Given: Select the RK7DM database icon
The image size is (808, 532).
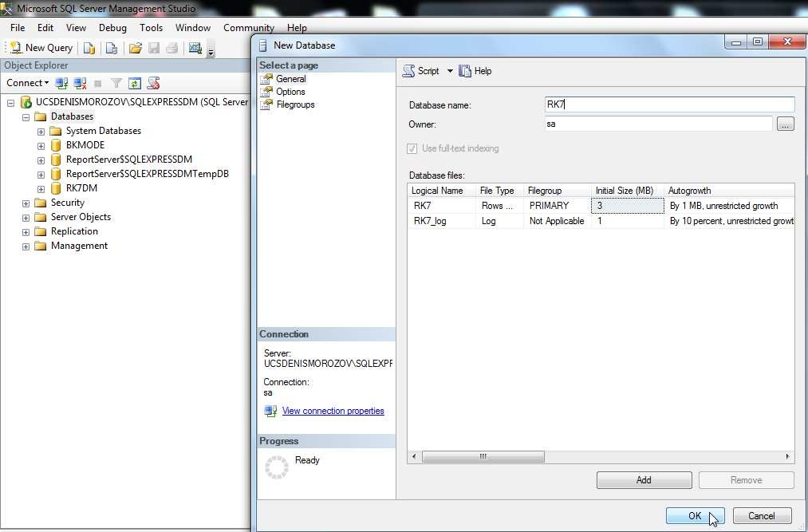Looking at the screenshot, I should click(x=56, y=188).
